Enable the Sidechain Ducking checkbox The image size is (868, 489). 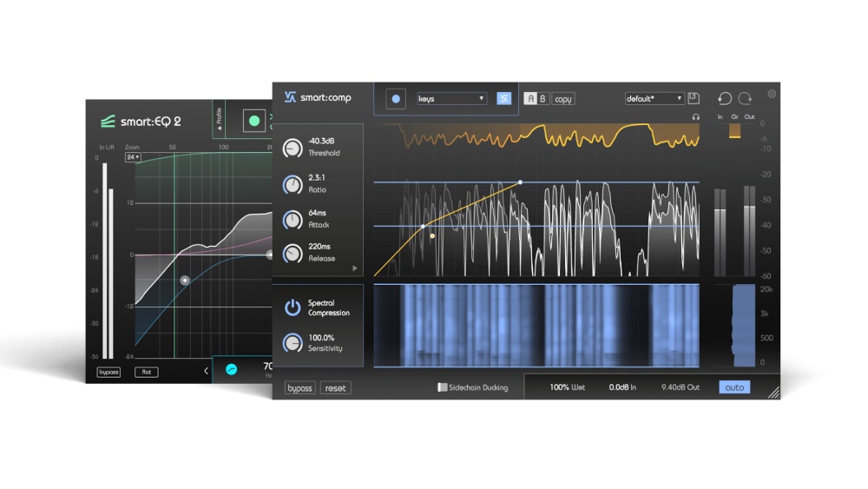click(x=442, y=387)
